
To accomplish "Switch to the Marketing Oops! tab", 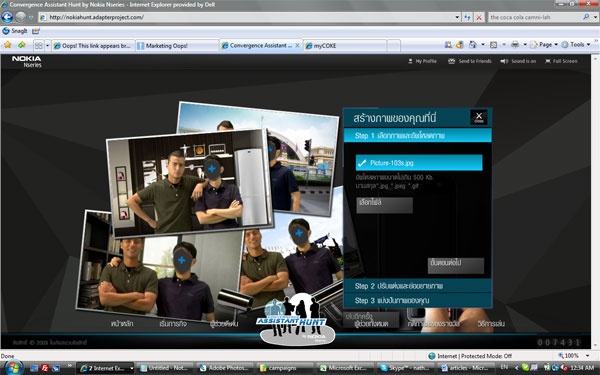I will click(x=177, y=46).
